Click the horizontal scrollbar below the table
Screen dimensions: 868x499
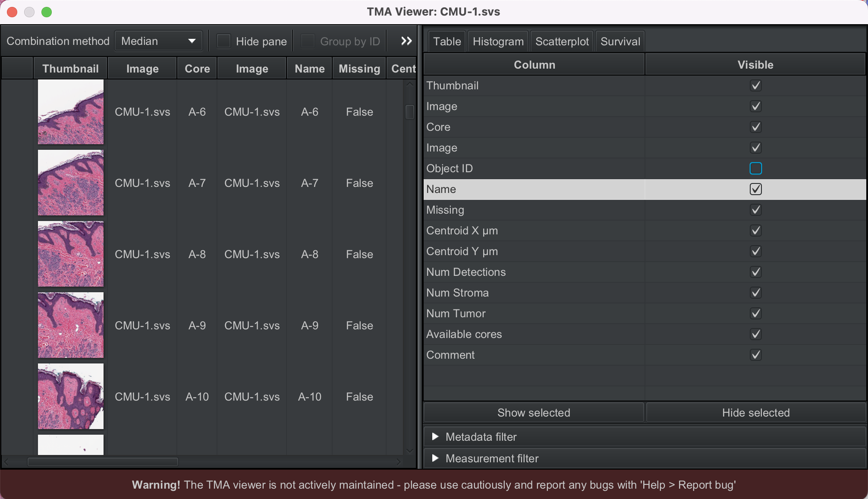pyautogui.click(x=103, y=461)
